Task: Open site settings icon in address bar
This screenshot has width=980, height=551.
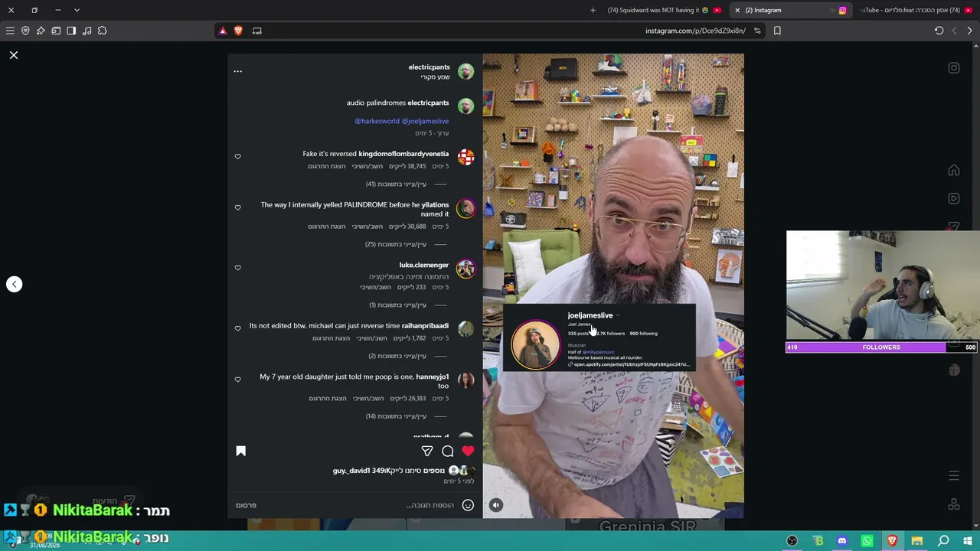Action: point(757,31)
